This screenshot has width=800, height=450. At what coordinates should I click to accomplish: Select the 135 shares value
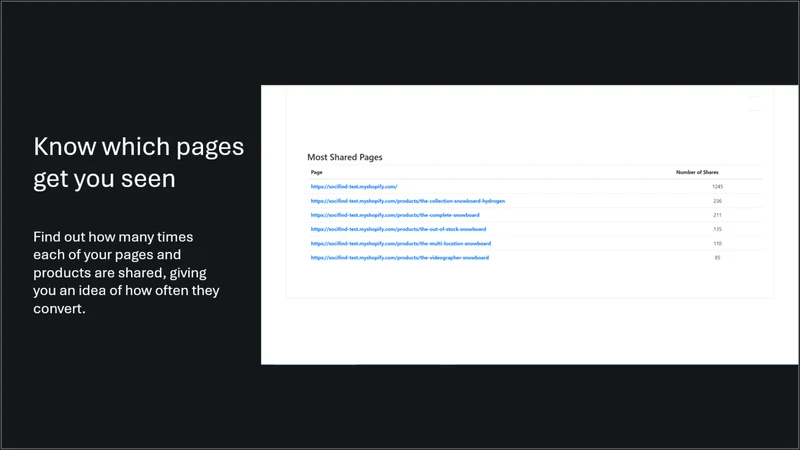(717, 229)
